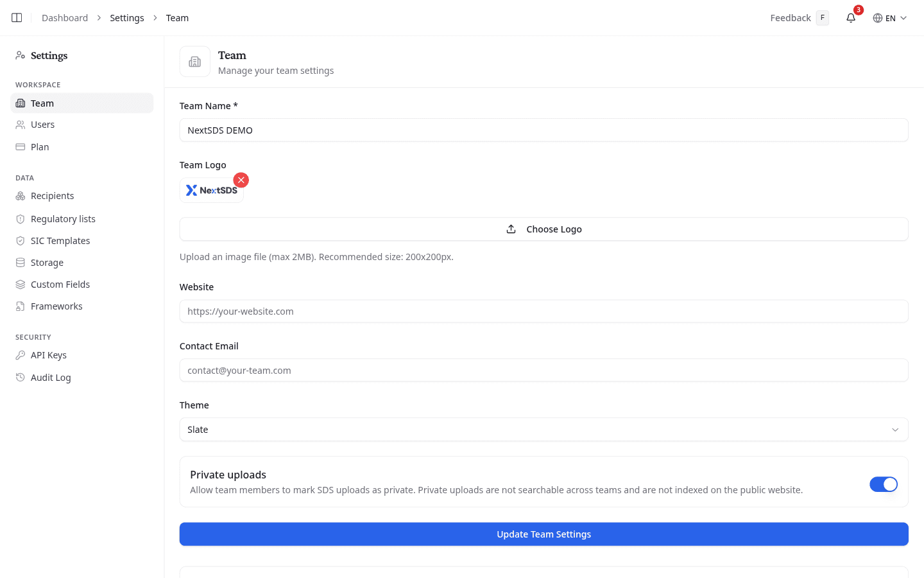Viewport: 924px width, 578px height.
Task: Expand the EN language selector chevron
Action: tap(903, 18)
